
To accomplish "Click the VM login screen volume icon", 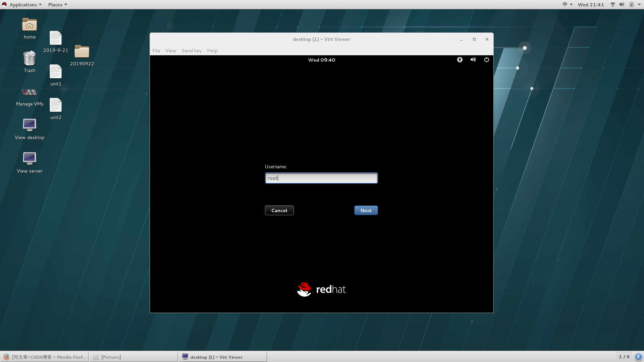I will (473, 60).
